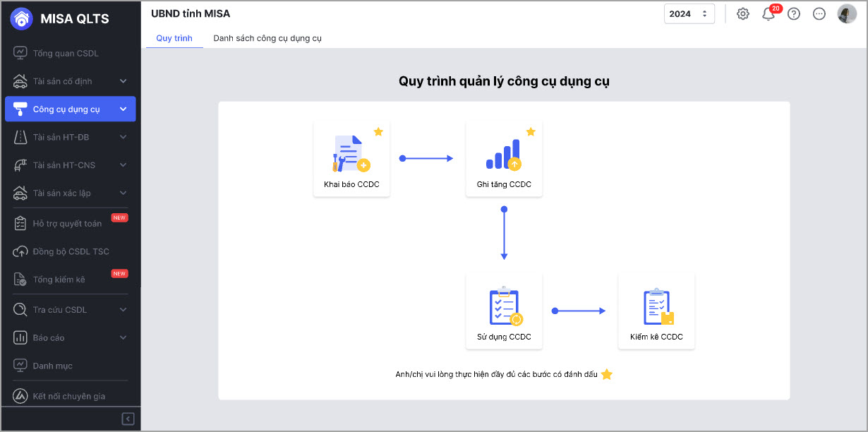Select the Quy trình tab
868x432 pixels.
tap(174, 38)
